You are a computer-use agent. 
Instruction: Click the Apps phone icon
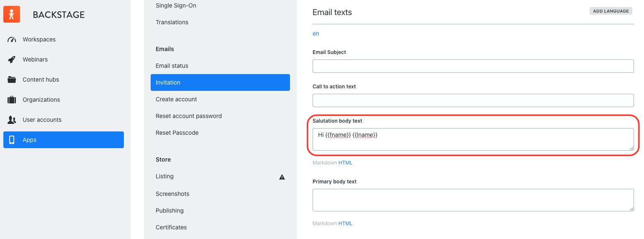[12, 140]
